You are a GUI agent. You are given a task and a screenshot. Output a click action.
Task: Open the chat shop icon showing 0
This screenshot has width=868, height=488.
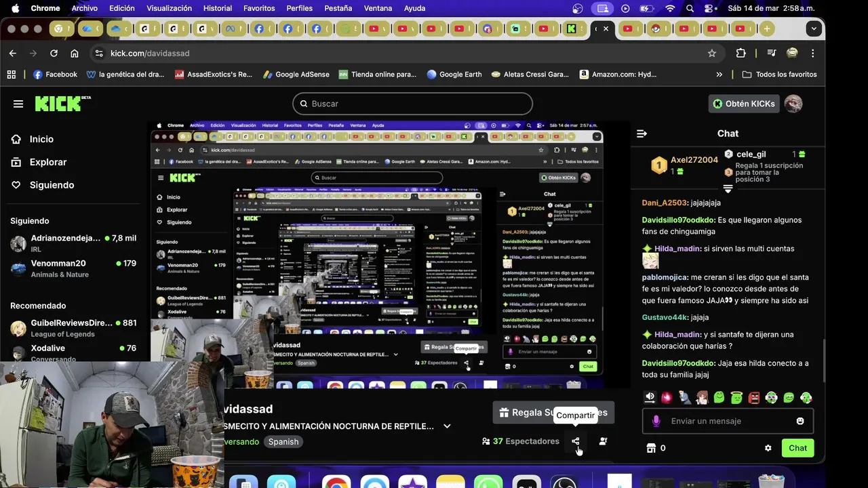(x=656, y=448)
